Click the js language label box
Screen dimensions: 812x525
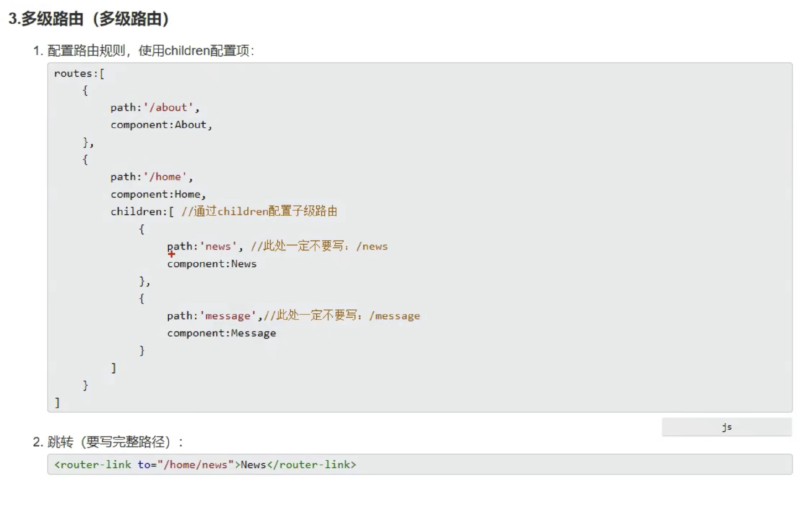(726, 427)
